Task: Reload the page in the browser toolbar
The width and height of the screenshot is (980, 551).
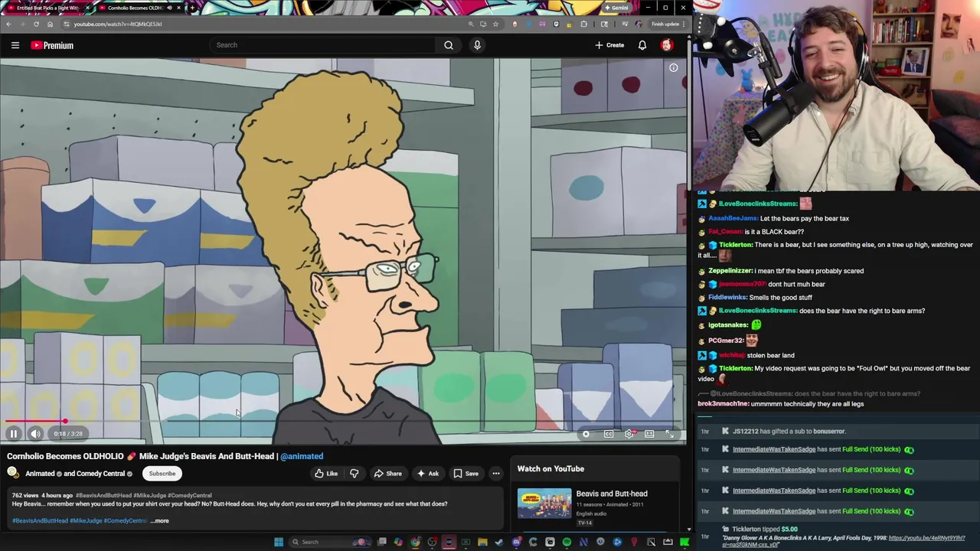Action: point(36,24)
